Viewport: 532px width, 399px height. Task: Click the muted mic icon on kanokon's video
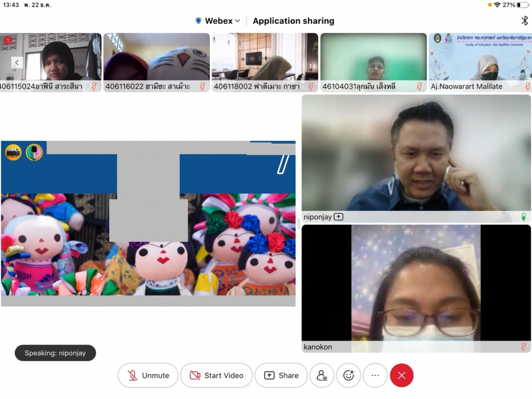click(x=523, y=347)
